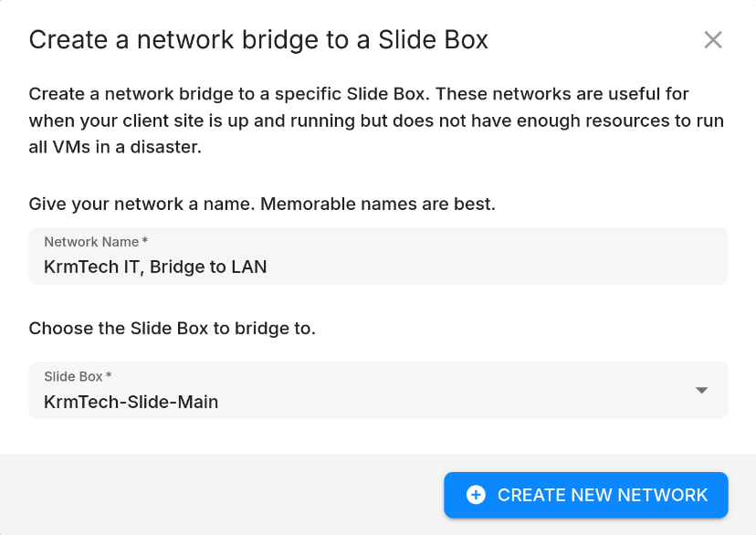The height and width of the screenshot is (535, 756).
Task: Click the 'Memorable names are best' sentence
Action: pos(378,204)
